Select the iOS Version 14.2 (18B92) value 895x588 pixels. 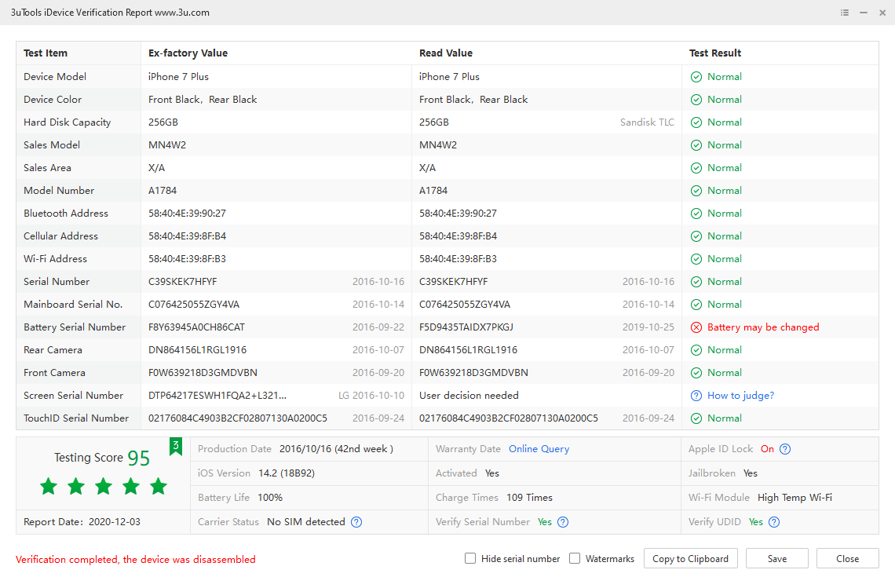point(287,473)
